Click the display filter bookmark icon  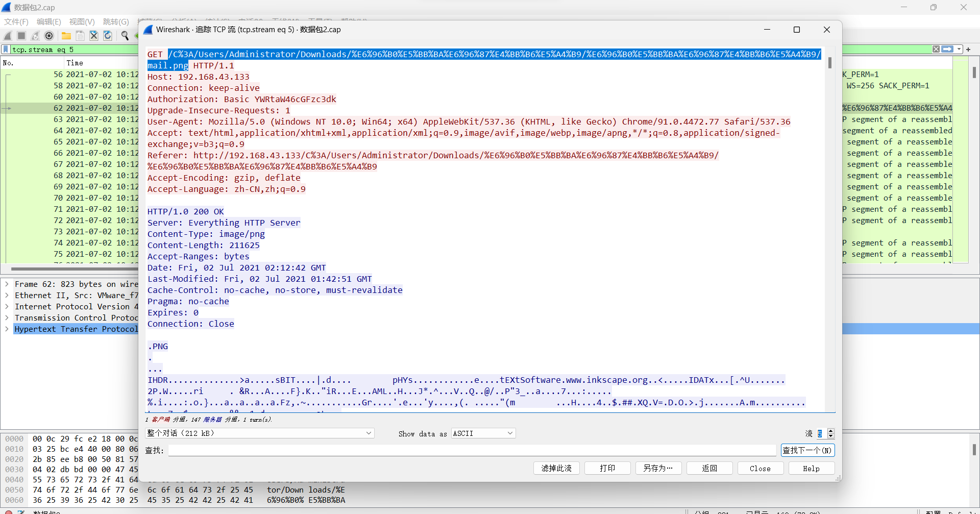(x=6, y=50)
